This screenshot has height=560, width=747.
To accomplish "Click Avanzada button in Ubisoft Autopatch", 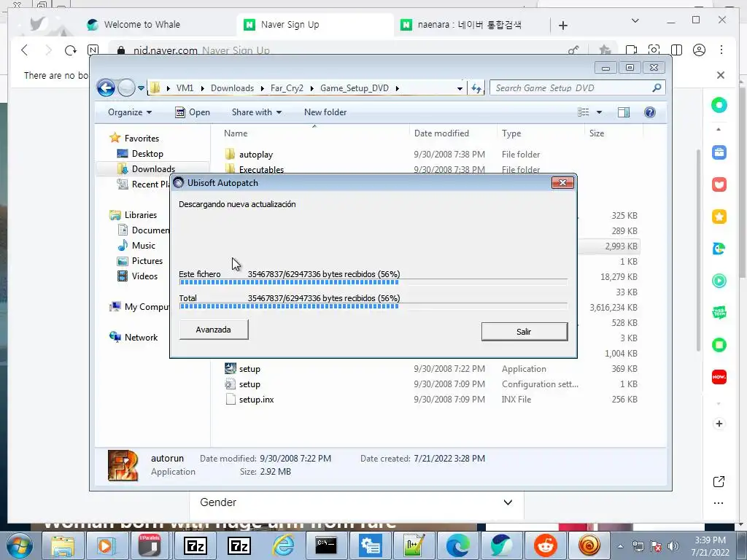I will click(214, 330).
